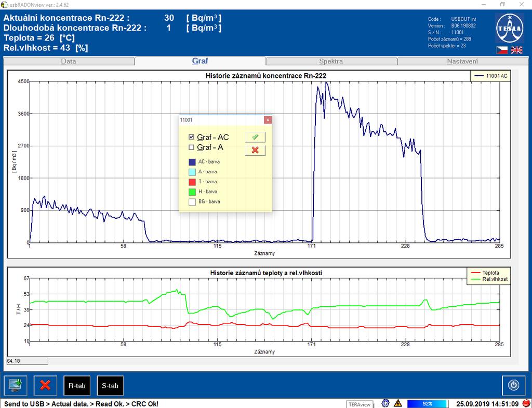Click the 11001 AC legend entry
Viewport: 532px width, 408px height.
tap(490, 76)
